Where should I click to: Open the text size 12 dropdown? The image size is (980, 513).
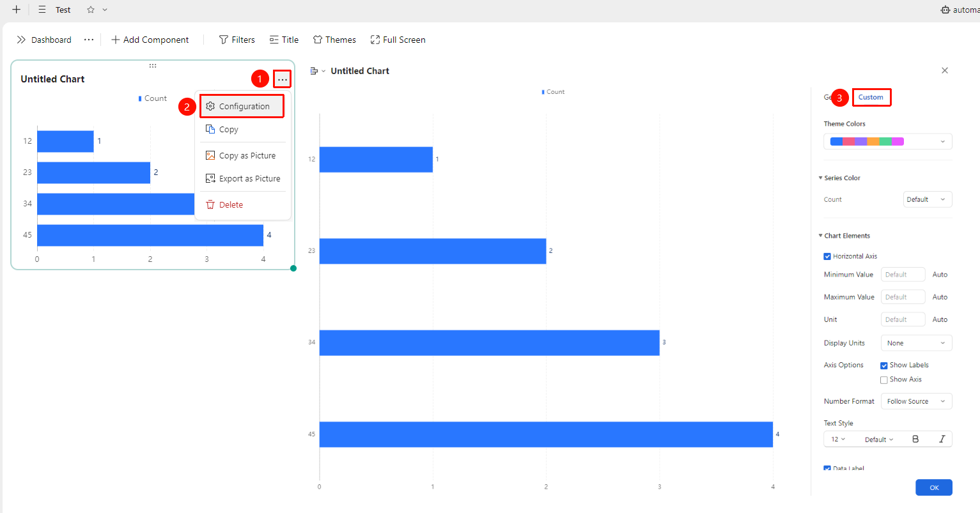point(838,440)
